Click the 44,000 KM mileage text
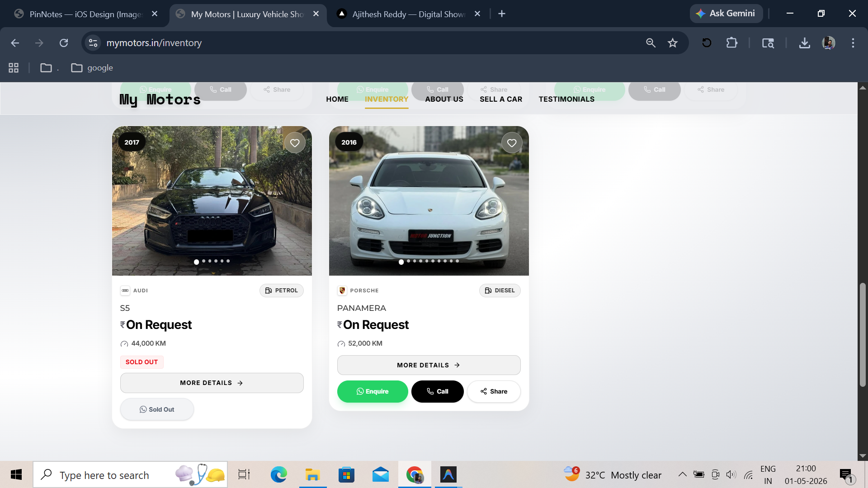The image size is (868, 488). (148, 343)
